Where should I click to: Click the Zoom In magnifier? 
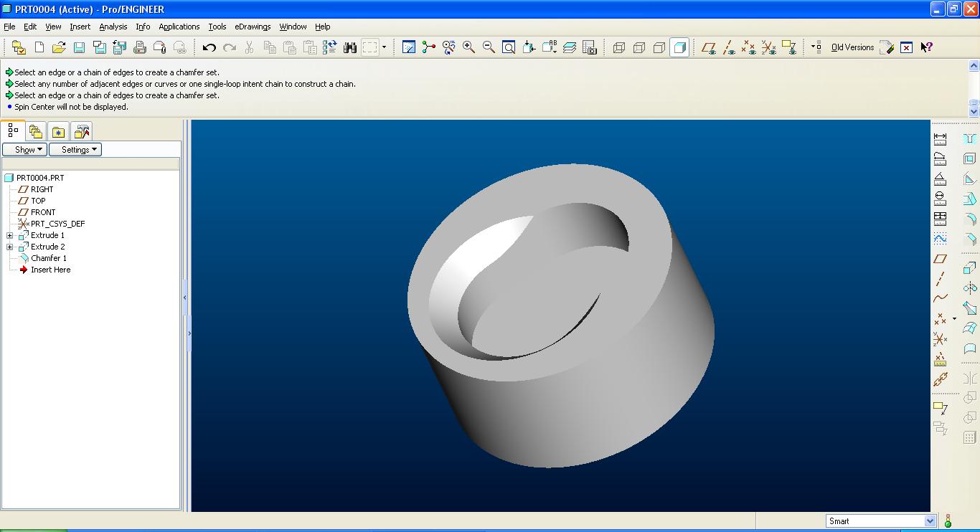point(468,47)
